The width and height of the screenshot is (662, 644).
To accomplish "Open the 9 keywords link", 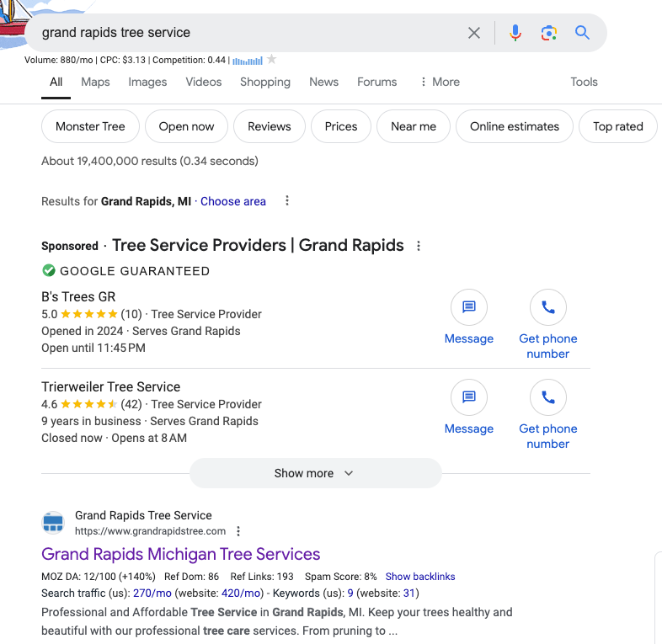I will coord(350,593).
